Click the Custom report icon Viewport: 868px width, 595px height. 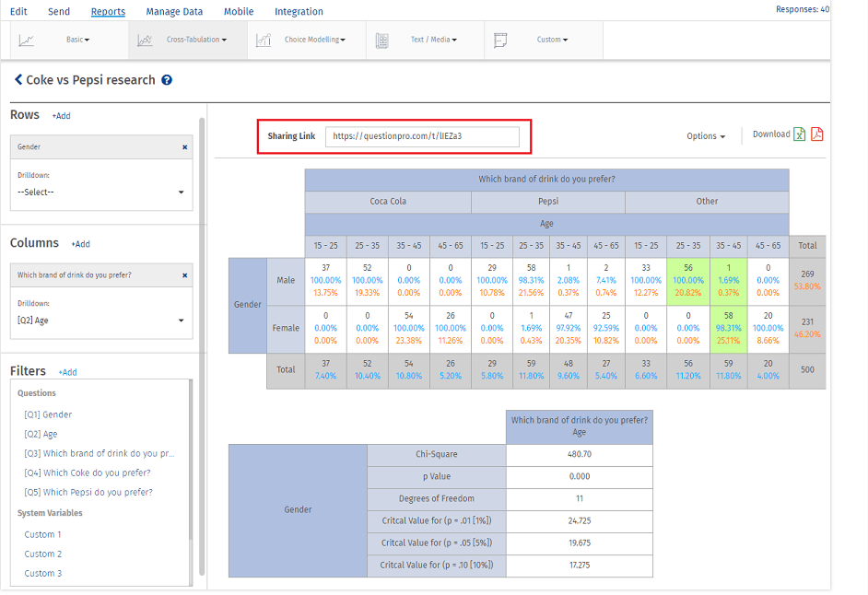point(500,40)
